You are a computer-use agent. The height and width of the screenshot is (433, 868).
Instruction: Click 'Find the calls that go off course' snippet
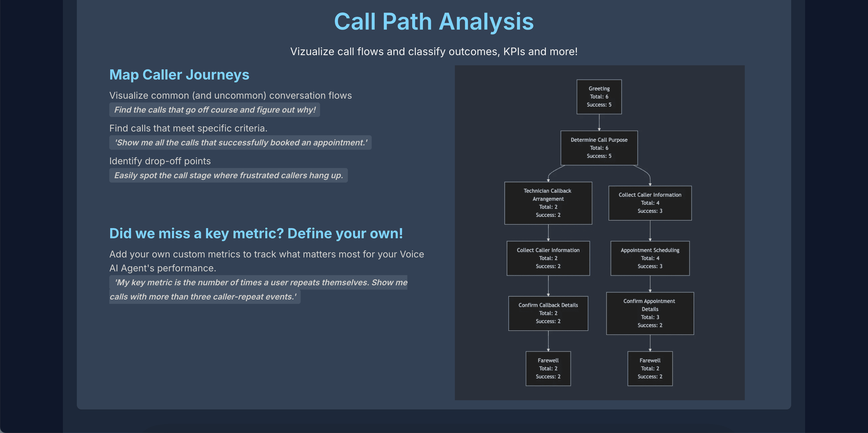coord(215,110)
